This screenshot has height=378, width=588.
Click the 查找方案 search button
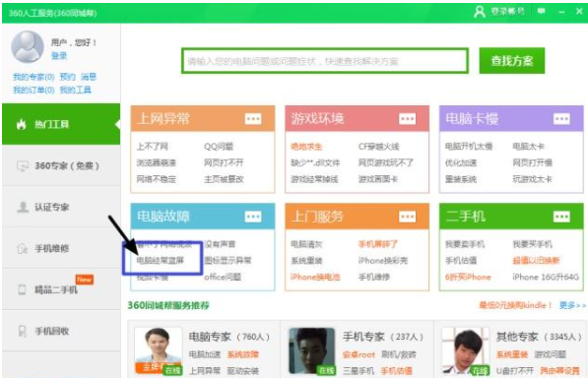[x=512, y=60]
